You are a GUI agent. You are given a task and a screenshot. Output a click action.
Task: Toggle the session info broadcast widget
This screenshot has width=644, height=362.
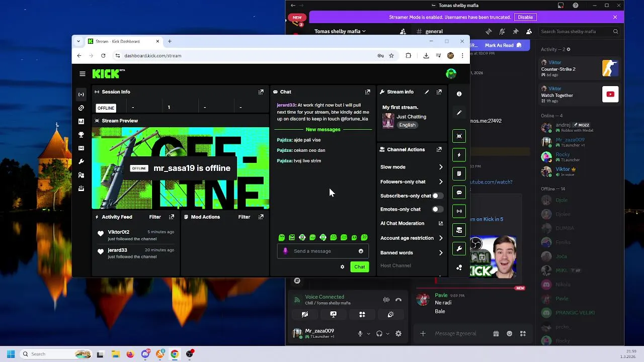coord(459,211)
